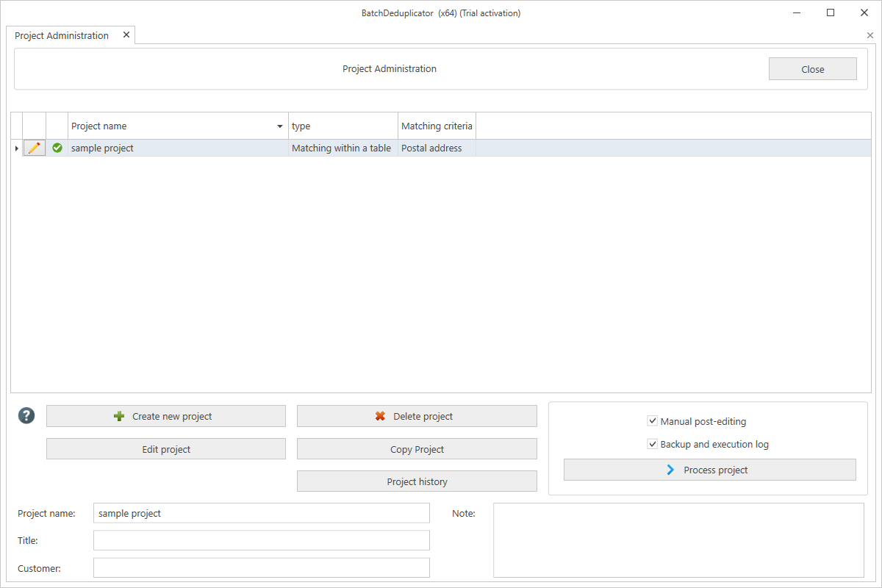
Task: Disable Backup and execution log checkbox
Action: click(x=652, y=444)
